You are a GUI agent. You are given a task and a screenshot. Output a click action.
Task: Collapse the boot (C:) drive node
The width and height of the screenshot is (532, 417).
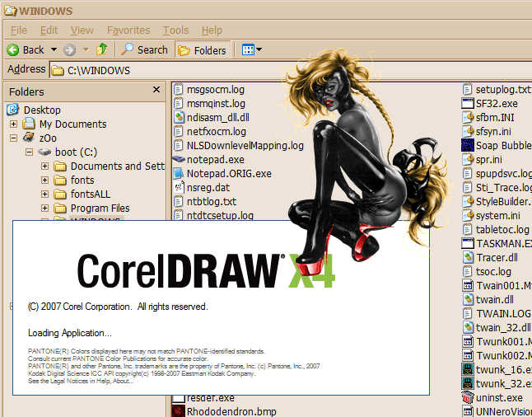[x=29, y=152]
